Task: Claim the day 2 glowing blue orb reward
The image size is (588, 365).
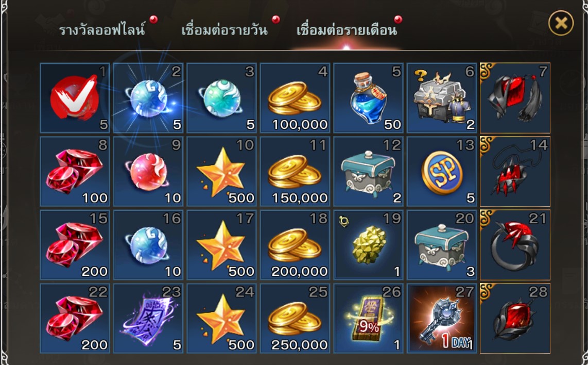Action: point(148,98)
